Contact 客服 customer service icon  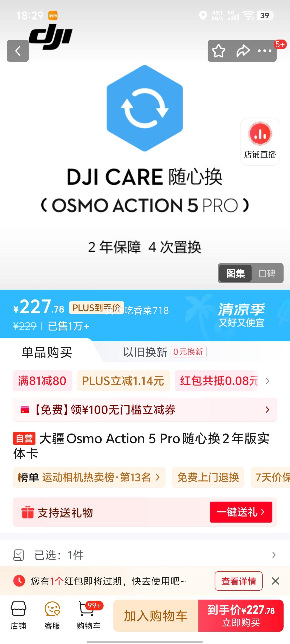pos(52,615)
